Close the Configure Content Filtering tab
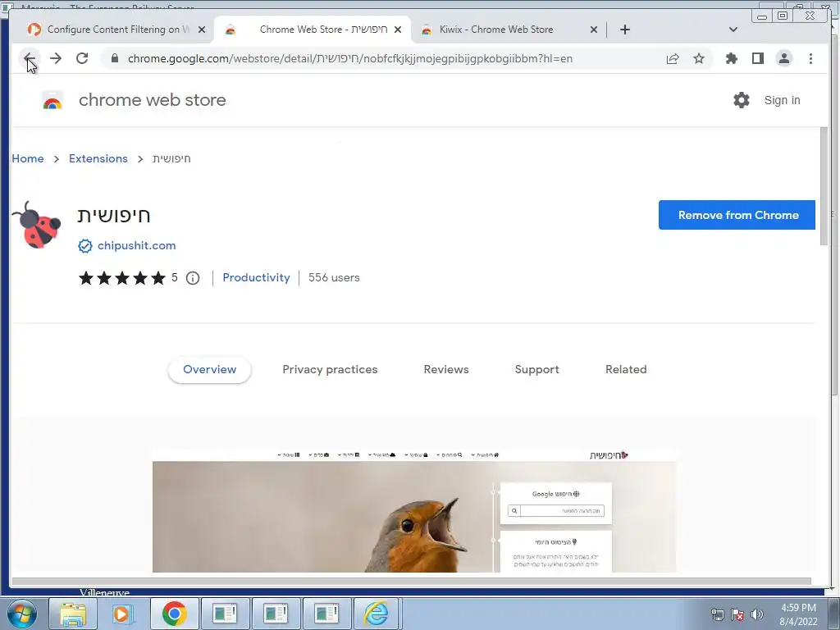 pos(202,30)
